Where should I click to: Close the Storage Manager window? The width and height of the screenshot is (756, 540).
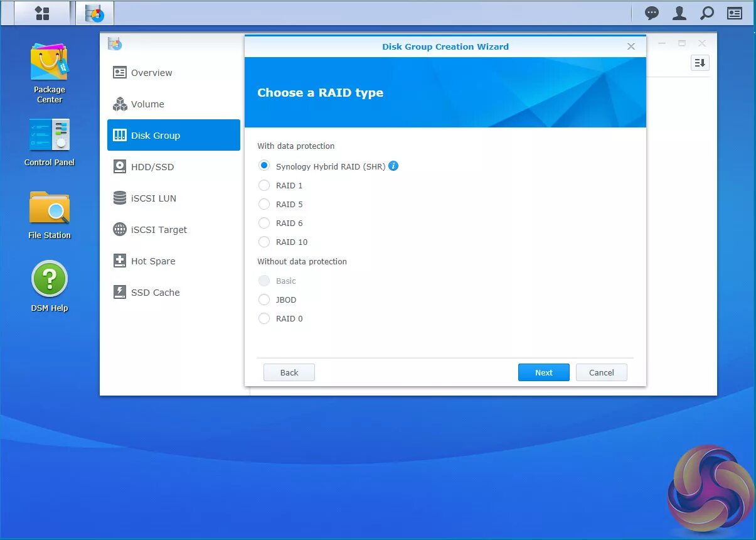pos(702,43)
